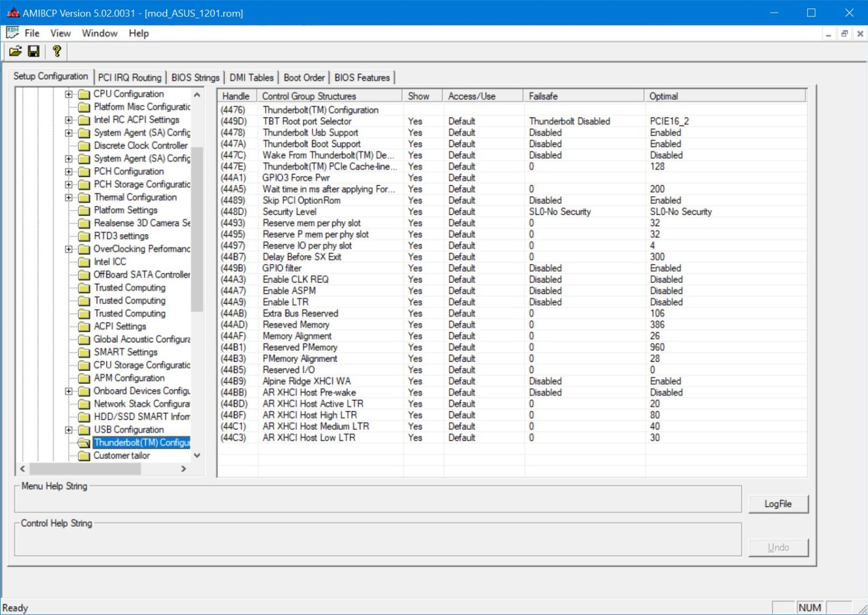The width and height of the screenshot is (868, 615).
Task: Select the Intel ICC folder icon
Action: click(x=84, y=262)
